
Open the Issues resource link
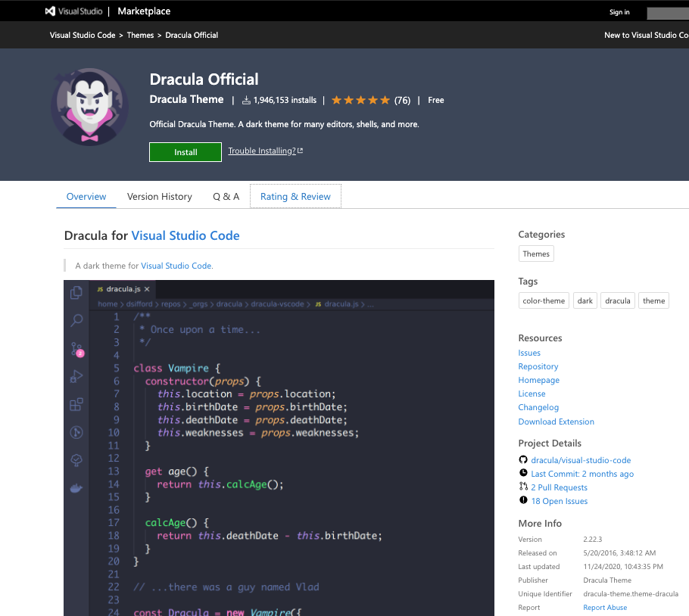(x=529, y=353)
